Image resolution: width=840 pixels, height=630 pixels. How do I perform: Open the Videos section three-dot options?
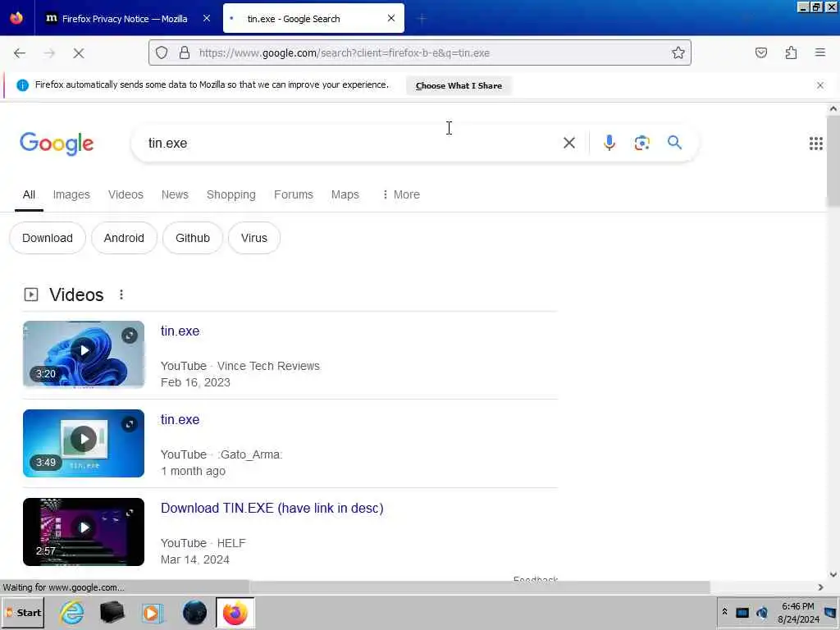pyautogui.click(x=121, y=294)
